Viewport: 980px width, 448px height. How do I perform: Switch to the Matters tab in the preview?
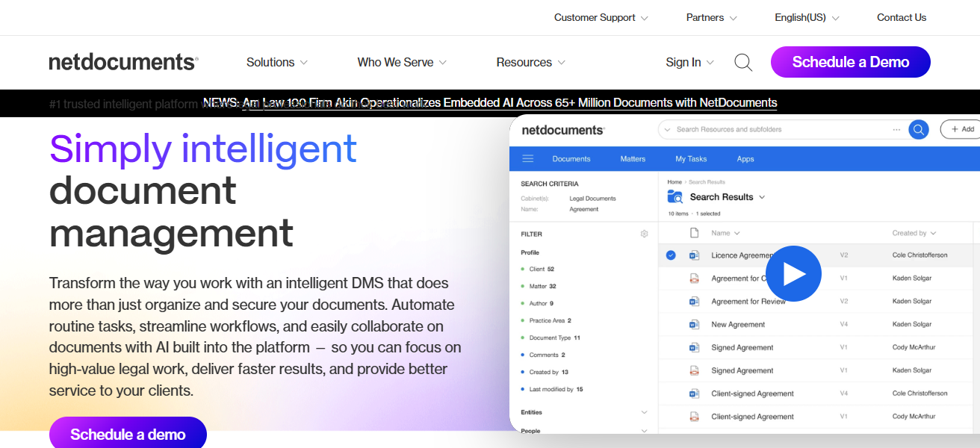(633, 159)
